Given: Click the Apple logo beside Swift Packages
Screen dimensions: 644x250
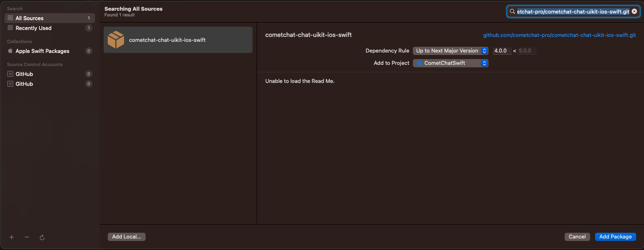Looking at the screenshot, I should coord(10,51).
